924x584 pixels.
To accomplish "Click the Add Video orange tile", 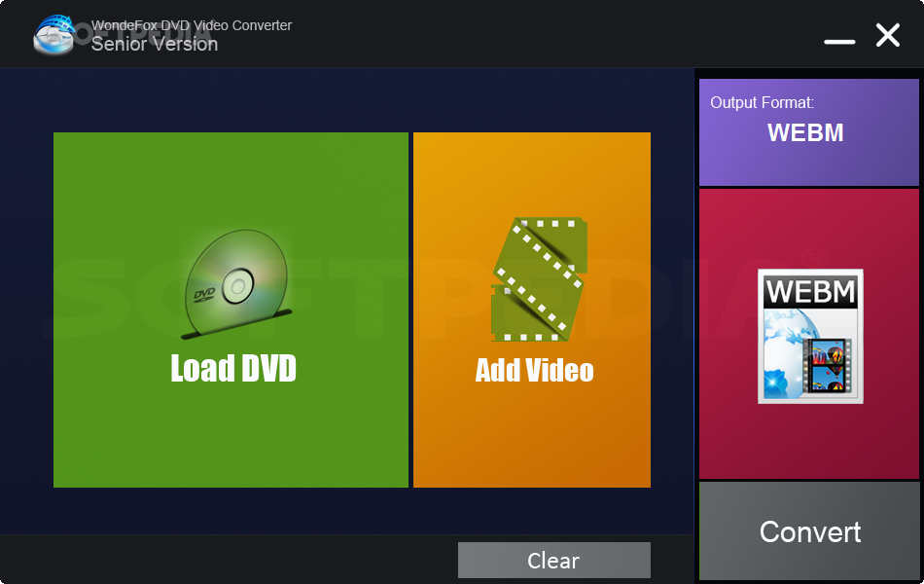I will pos(531,310).
